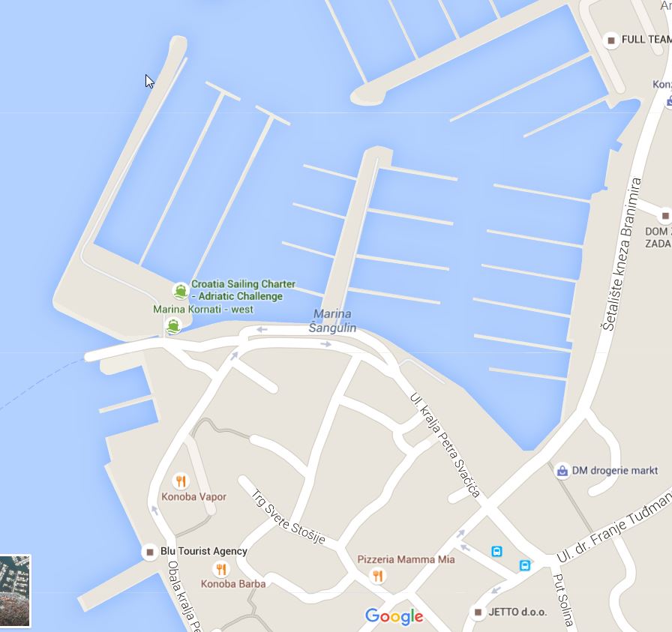Click the DOM ZADA building marker
The width and height of the screenshot is (672, 632).
point(665,215)
